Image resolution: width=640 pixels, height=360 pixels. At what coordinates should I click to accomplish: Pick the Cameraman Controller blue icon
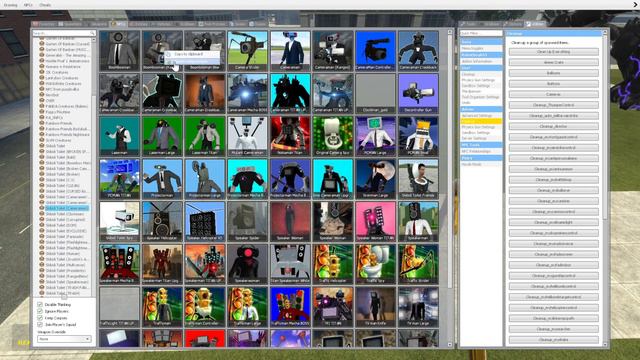pyautogui.click(x=376, y=51)
